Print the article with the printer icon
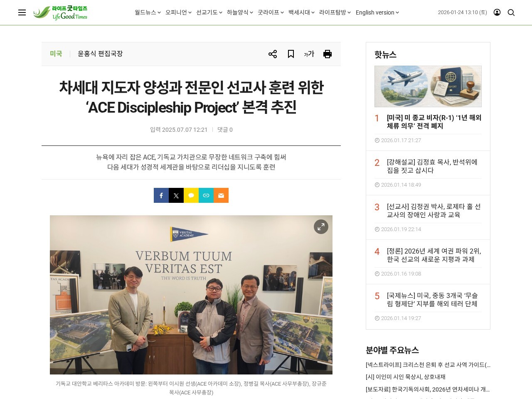 (x=328, y=54)
